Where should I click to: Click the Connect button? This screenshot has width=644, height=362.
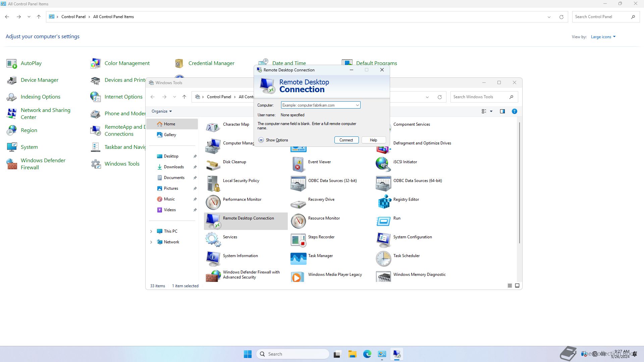click(x=346, y=140)
